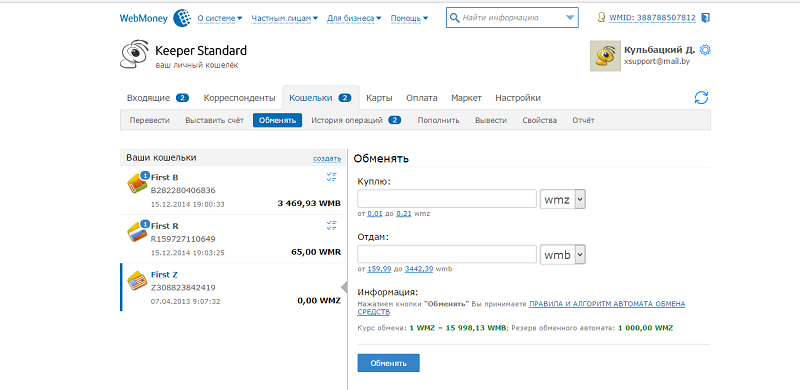The width and height of the screenshot is (800, 390).
Task: Select wallet number Z308823842419
Action: [x=183, y=287]
